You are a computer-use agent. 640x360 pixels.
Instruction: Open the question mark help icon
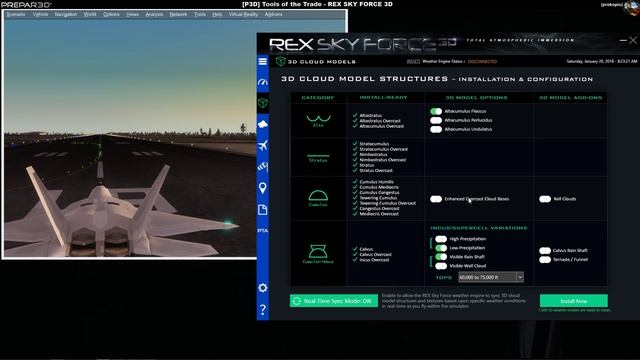point(262,309)
